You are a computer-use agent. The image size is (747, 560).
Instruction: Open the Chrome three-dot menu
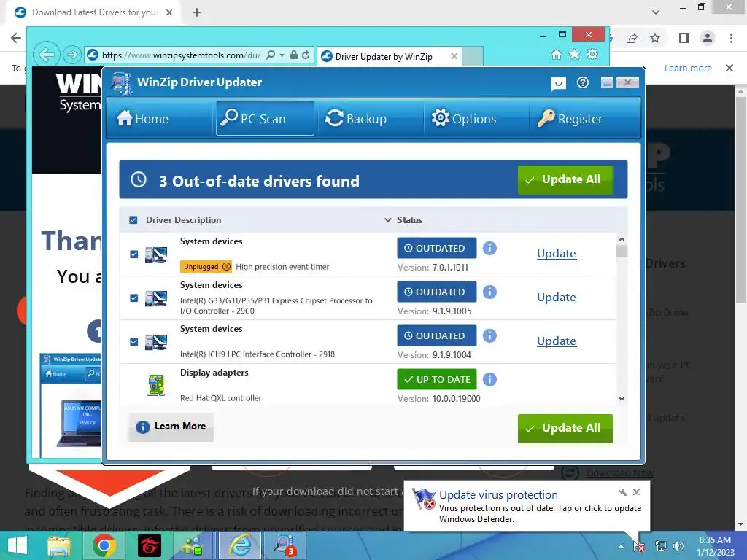pyautogui.click(x=731, y=38)
